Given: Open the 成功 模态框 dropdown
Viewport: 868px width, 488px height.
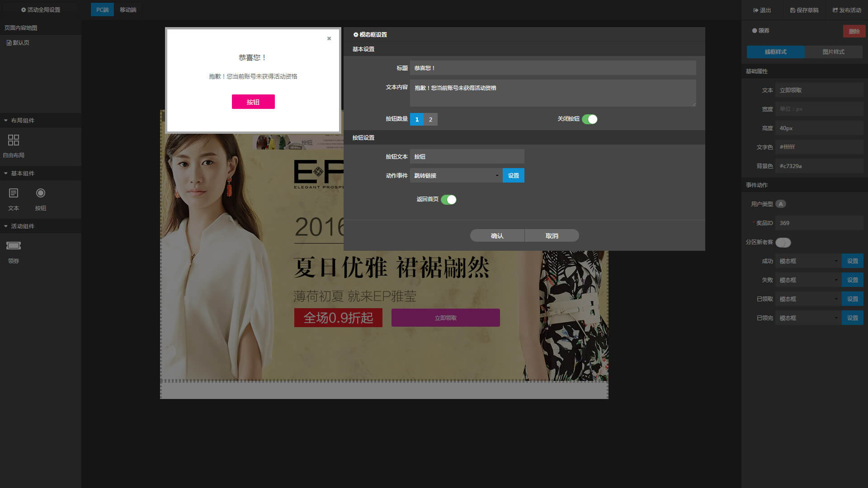Looking at the screenshot, I should coord(808,261).
